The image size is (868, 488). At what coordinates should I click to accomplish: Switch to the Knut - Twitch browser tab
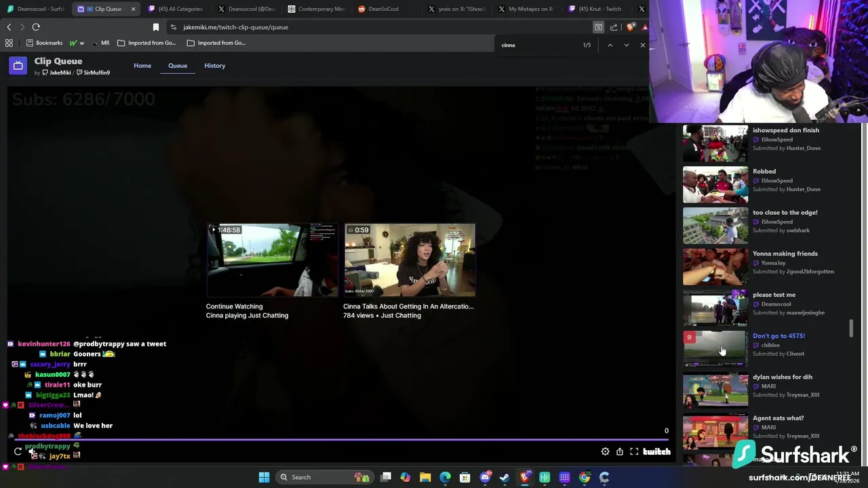point(598,9)
